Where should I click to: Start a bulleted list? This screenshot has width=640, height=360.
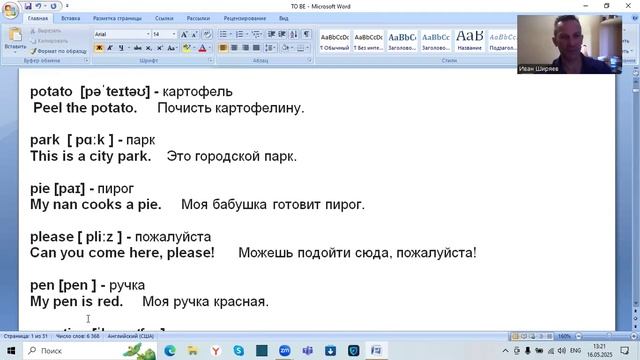[223, 34]
